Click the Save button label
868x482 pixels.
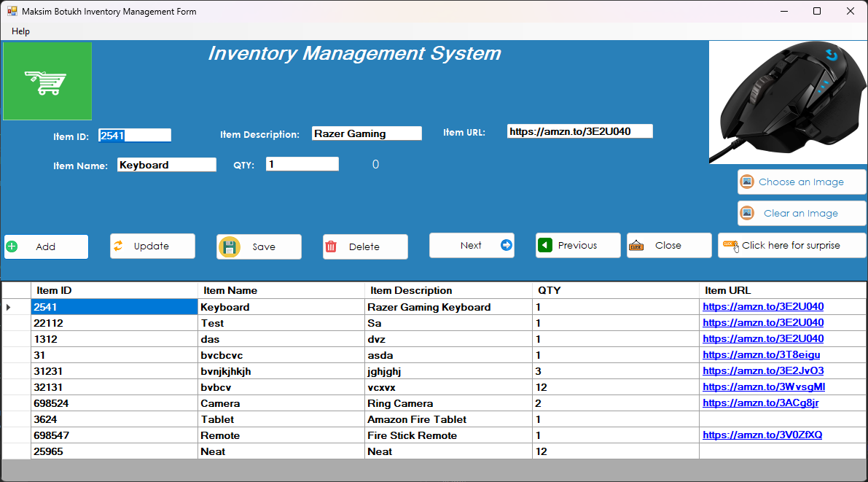(264, 247)
